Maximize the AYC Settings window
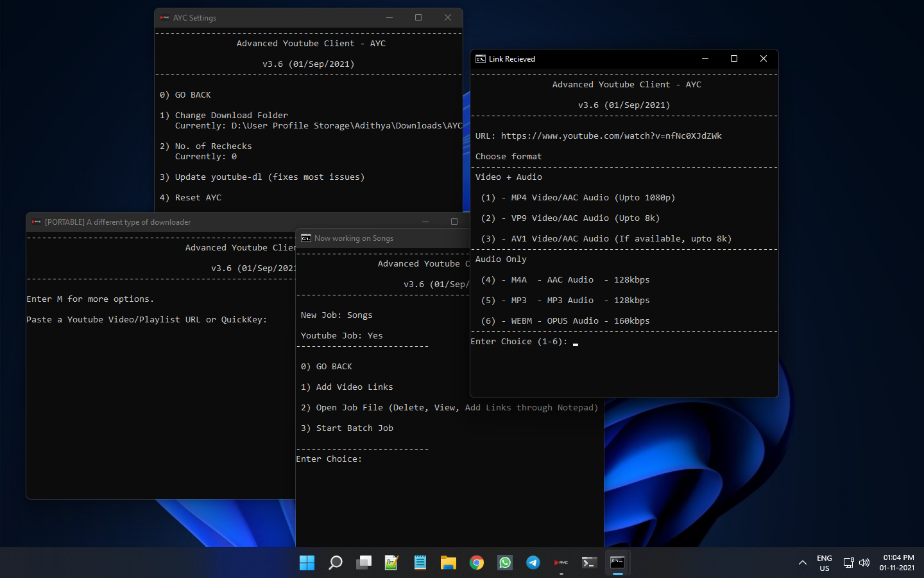Image resolution: width=924 pixels, height=578 pixels. pyautogui.click(x=418, y=17)
